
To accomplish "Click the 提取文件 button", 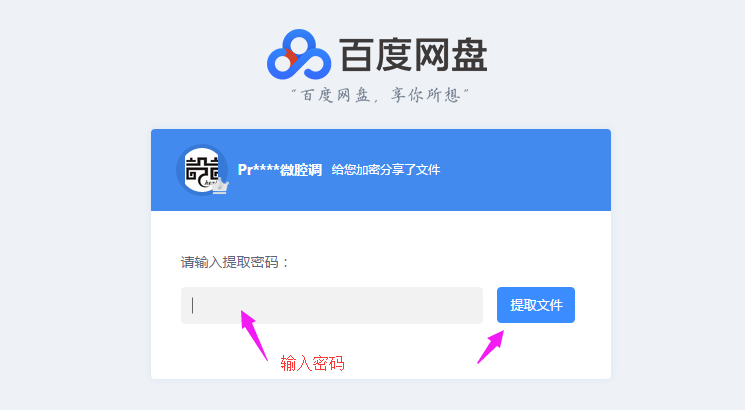I will point(536,305).
